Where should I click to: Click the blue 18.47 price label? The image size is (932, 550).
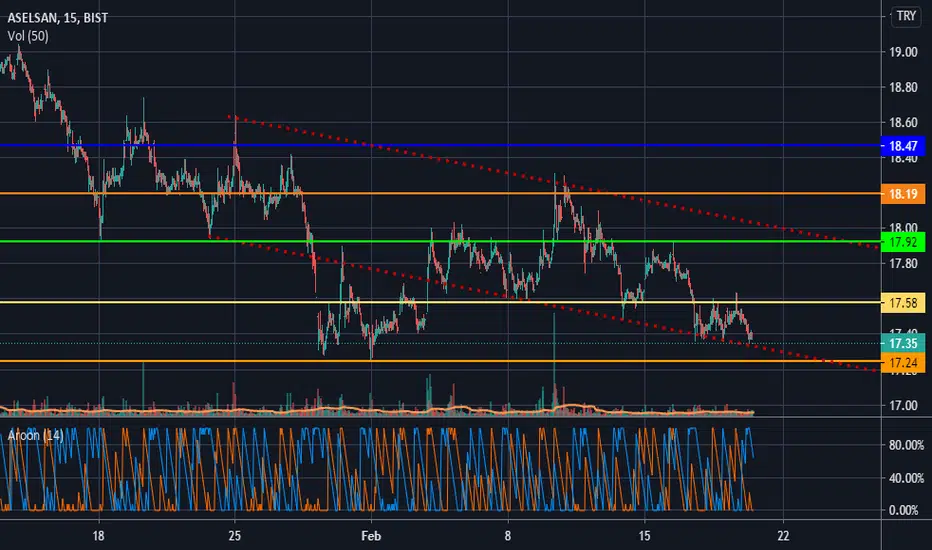click(x=903, y=146)
